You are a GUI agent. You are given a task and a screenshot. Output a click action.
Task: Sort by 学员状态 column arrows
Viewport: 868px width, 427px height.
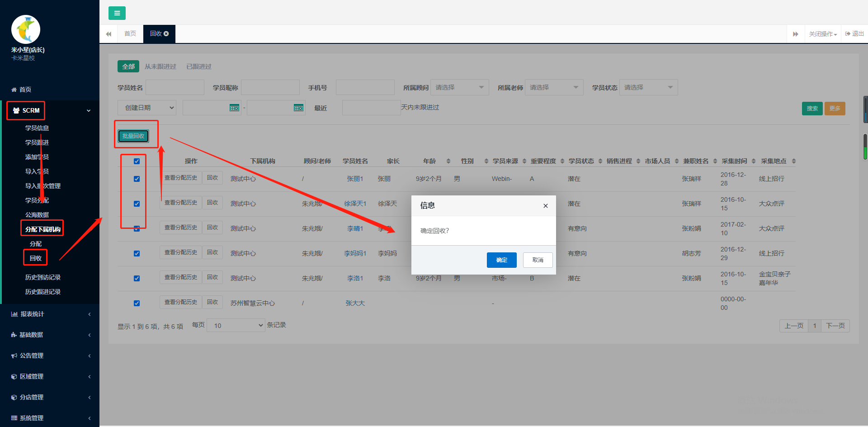pyautogui.click(x=600, y=161)
